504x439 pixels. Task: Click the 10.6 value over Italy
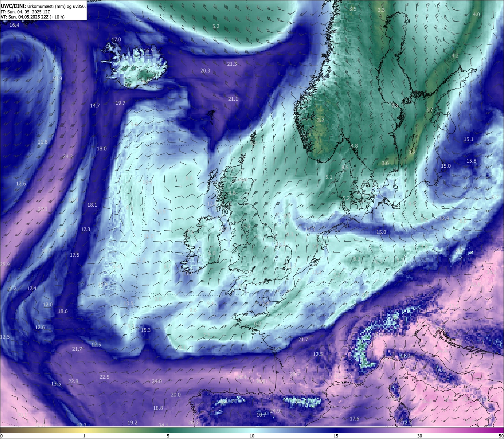(440, 370)
